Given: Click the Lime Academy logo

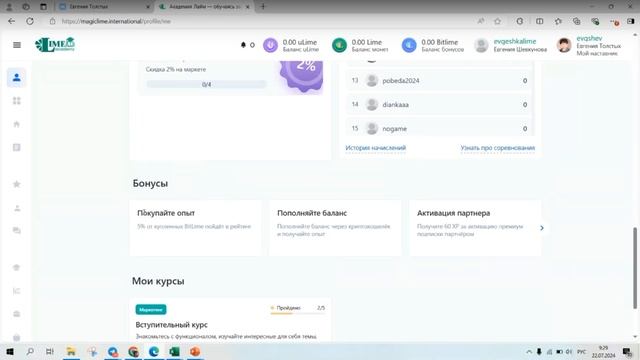Looking at the screenshot, I should coord(55,44).
